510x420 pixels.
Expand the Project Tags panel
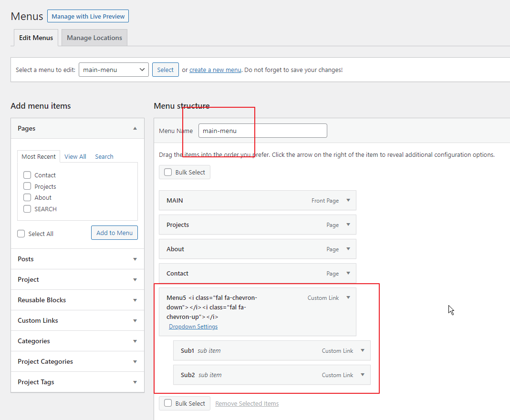[77, 382]
